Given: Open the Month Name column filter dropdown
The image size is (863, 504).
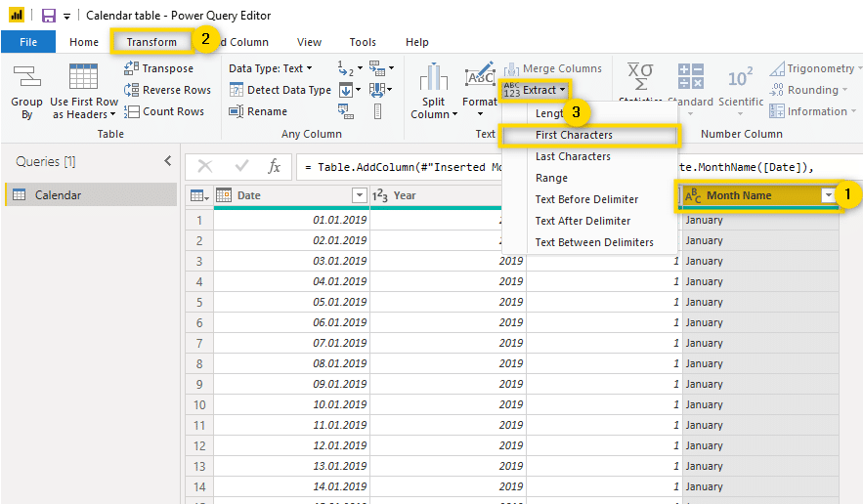Looking at the screenshot, I should point(829,195).
